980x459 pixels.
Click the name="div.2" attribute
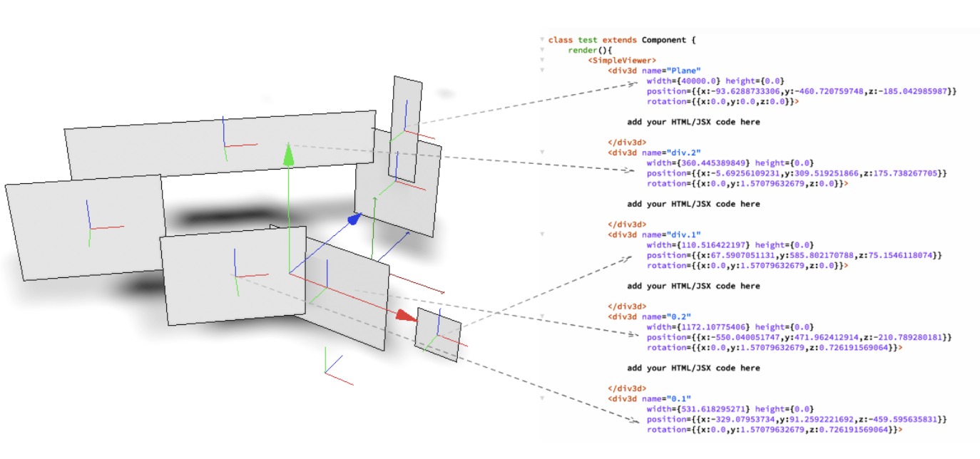671,152
